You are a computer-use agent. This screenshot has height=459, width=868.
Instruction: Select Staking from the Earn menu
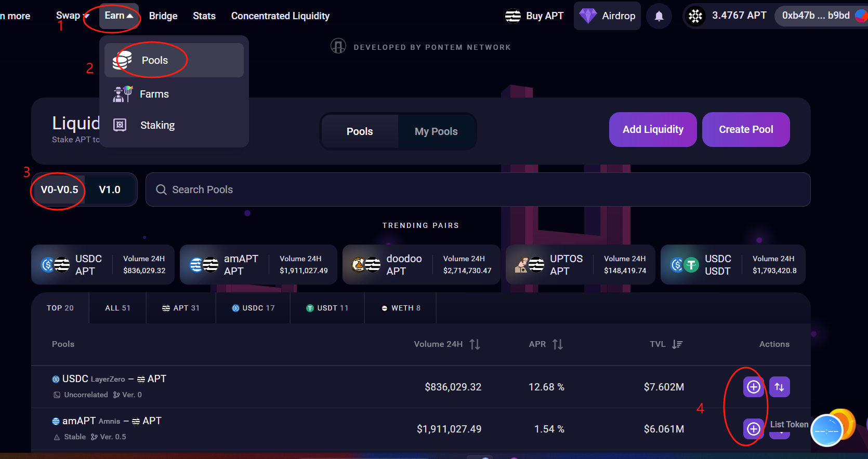tap(174, 125)
